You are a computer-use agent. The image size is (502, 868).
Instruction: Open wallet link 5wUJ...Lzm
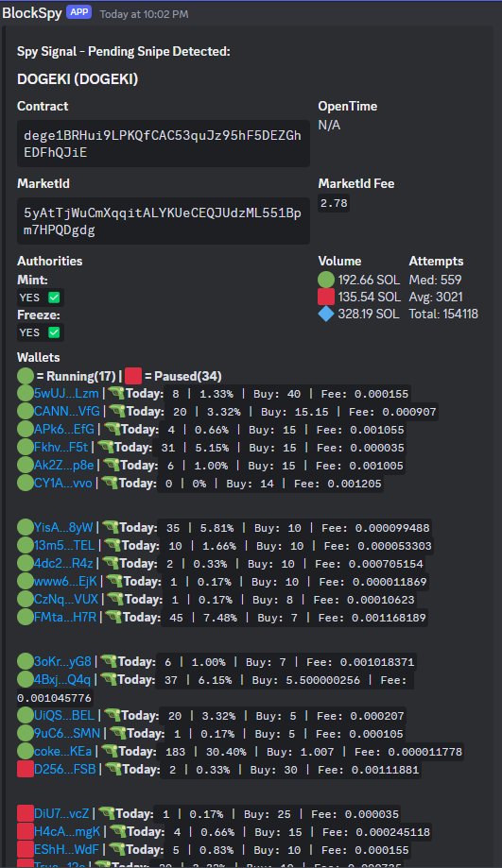click(x=66, y=394)
